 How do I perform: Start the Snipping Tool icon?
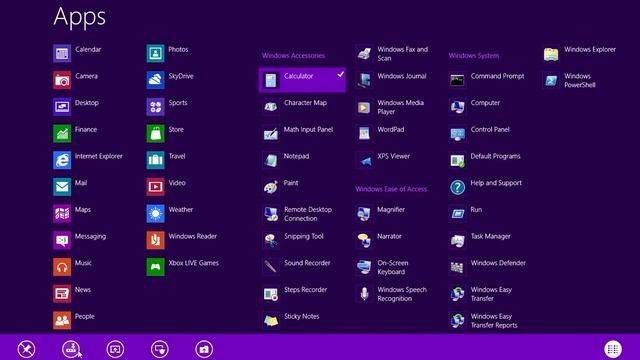pyautogui.click(x=271, y=240)
